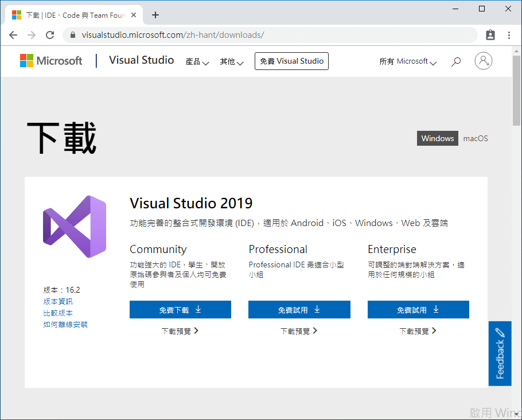This screenshot has width=522, height=420.
Task: Click the Enterprise edition heading
Action: [392, 249]
